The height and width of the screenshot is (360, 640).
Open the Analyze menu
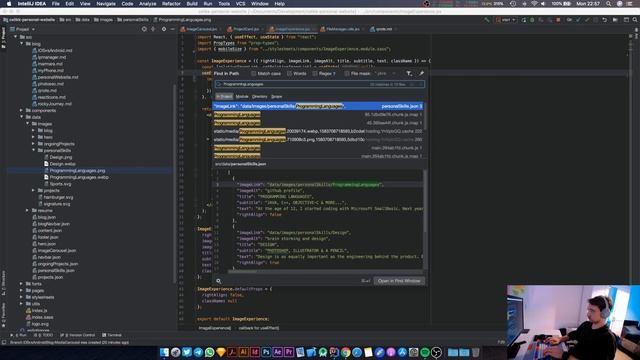[147, 4]
